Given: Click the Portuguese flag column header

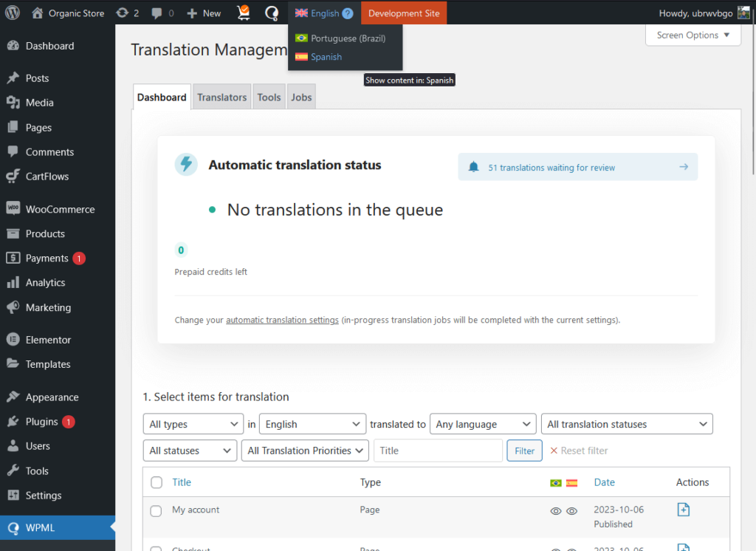Looking at the screenshot, I should [556, 483].
